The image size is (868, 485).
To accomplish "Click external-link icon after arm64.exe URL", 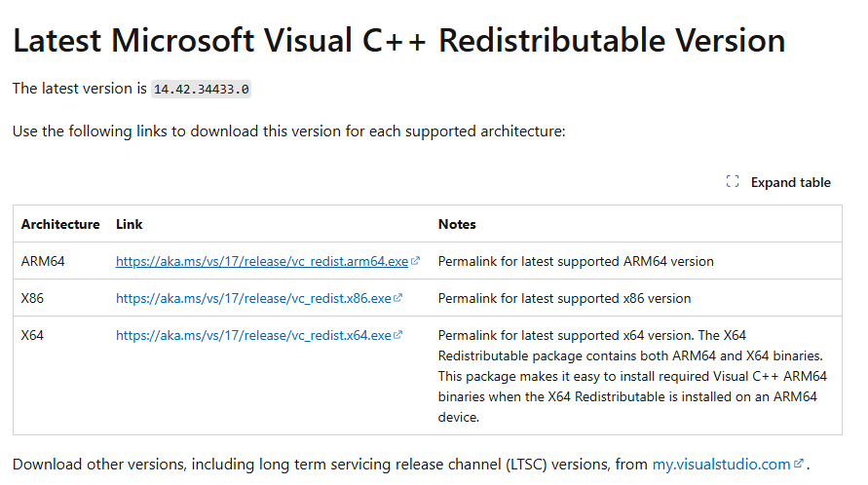I will (x=416, y=261).
